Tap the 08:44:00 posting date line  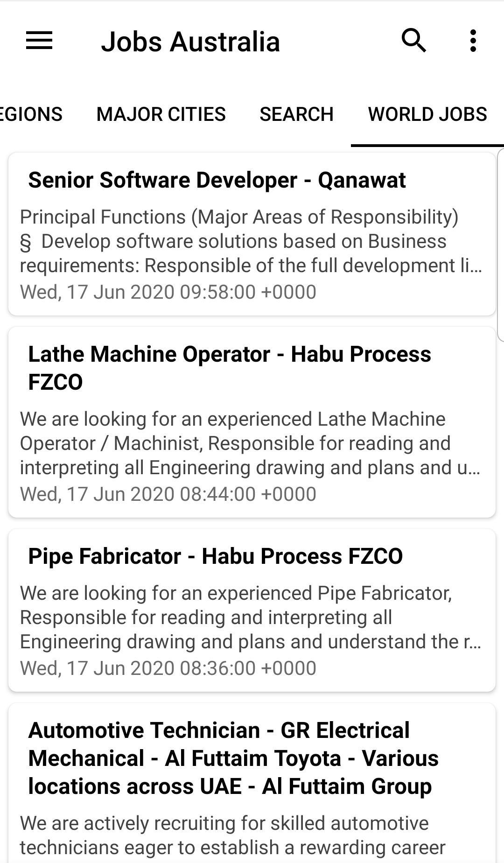[168, 494]
